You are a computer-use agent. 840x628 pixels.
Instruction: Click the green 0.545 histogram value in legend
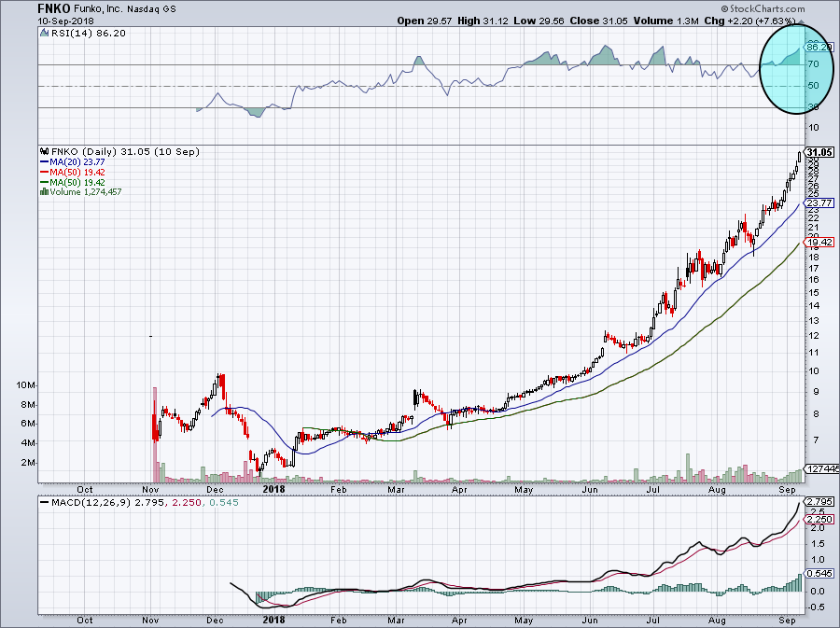pos(224,503)
